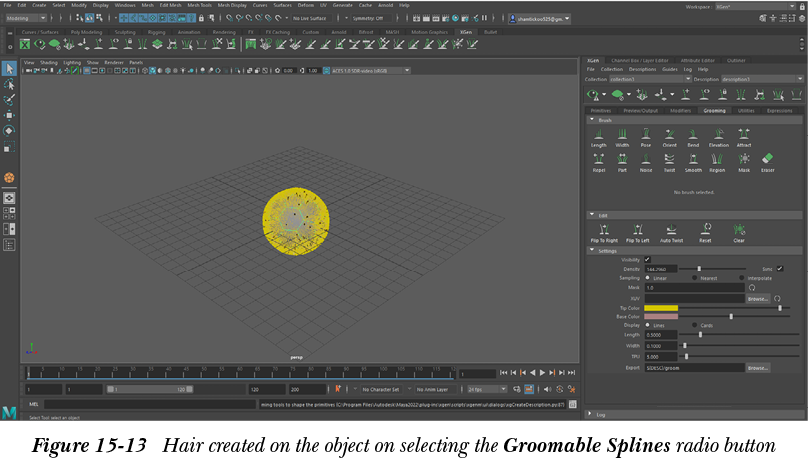
Task: Select the Eraser brush
Action: [768, 160]
